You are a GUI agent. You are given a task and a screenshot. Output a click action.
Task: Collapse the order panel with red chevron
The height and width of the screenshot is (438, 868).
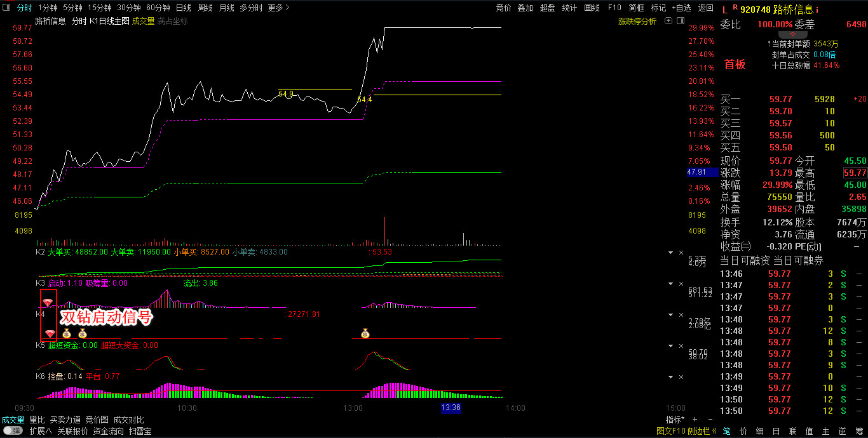pyautogui.click(x=792, y=34)
